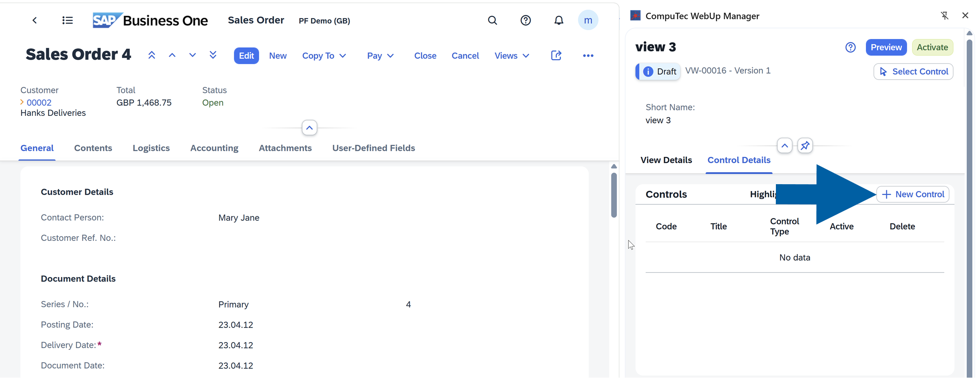
Task: Close the CompuTec WebUp Manager panel
Action: 965,15
